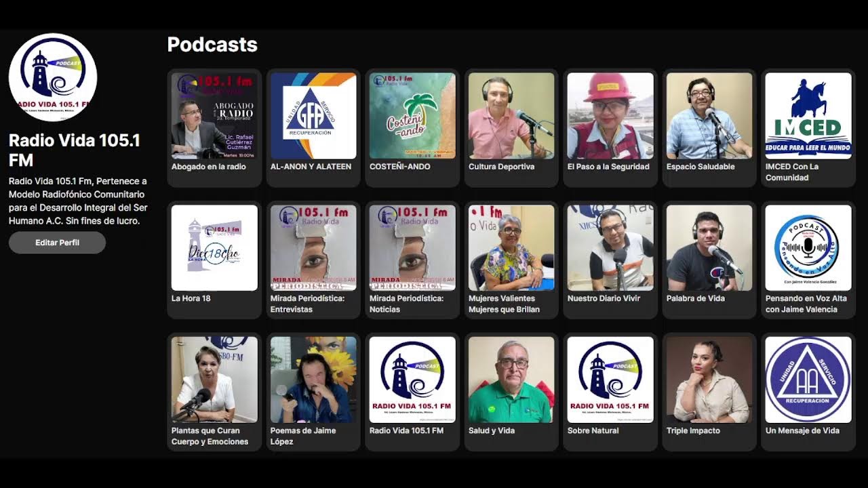
Task: Select the 'Cultura Deportiva' title
Action: tap(501, 167)
